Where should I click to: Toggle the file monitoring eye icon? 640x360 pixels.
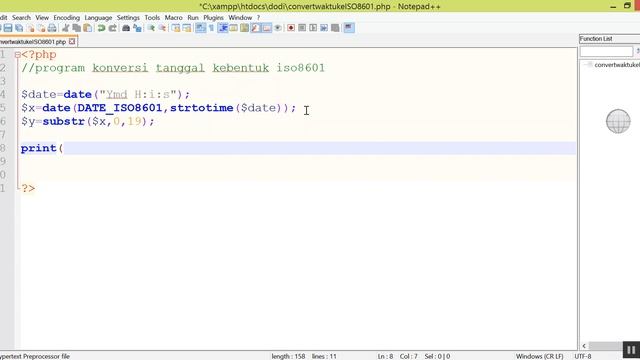coord(278,28)
